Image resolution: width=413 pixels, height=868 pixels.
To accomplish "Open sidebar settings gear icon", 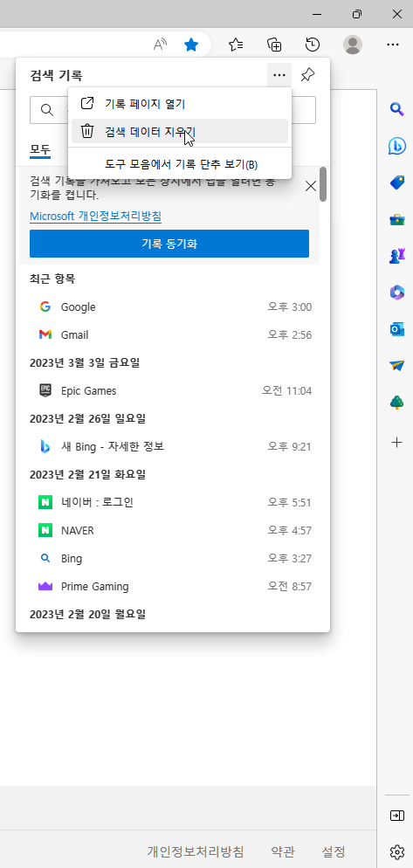I will pos(397,851).
